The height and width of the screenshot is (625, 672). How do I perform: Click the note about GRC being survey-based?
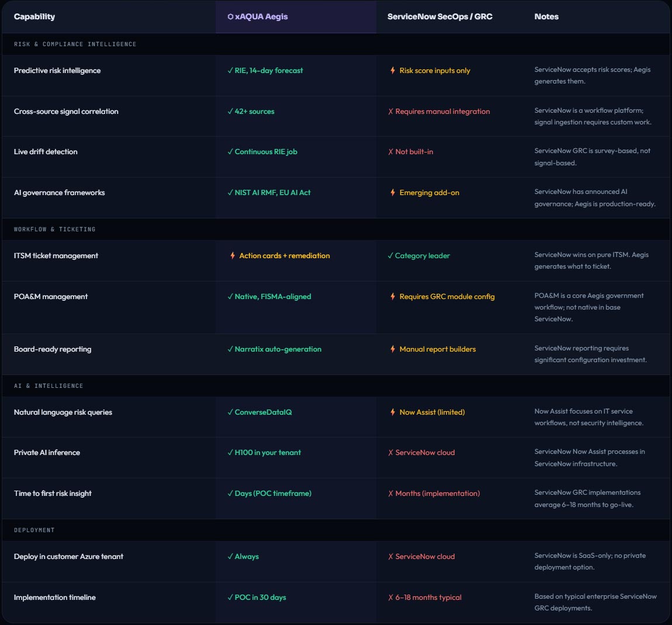(x=593, y=157)
